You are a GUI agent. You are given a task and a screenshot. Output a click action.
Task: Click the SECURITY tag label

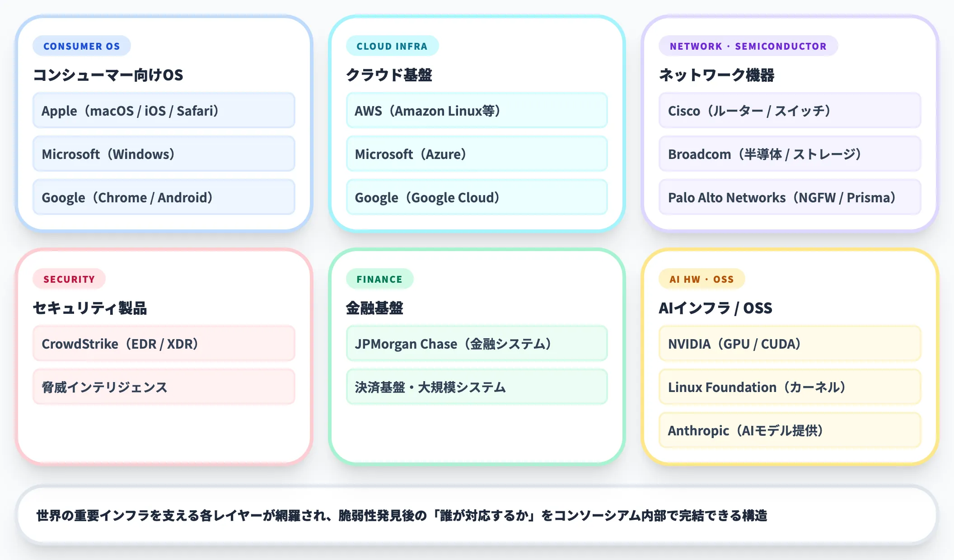[69, 279]
